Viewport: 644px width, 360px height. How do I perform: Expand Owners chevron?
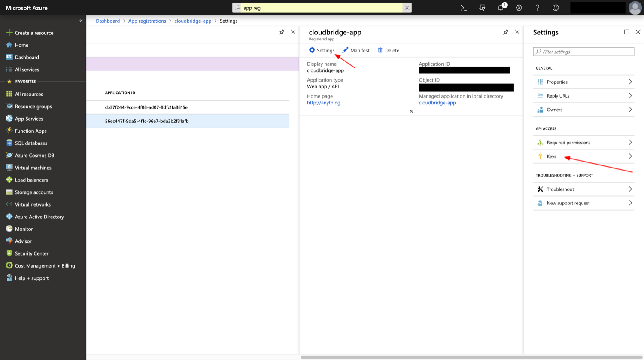click(x=630, y=110)
